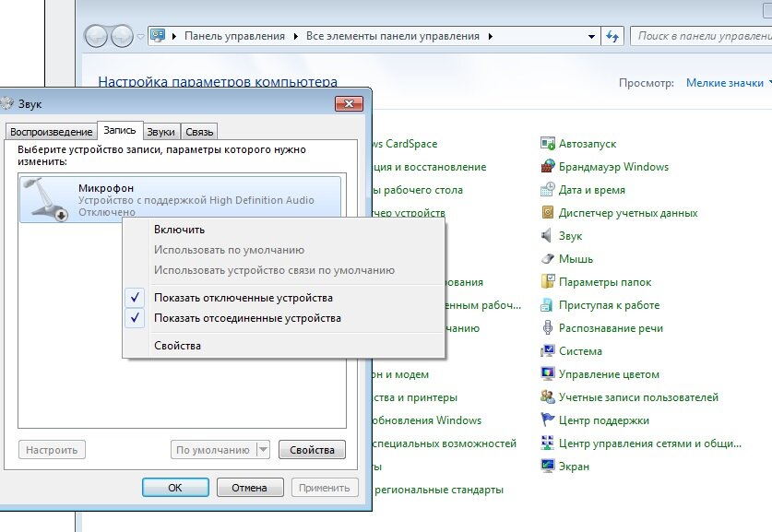The width and height of the screenshot is (772, 532).
Task: Open the Система icon
Action: pyautogui.click(x=548, y=351)
